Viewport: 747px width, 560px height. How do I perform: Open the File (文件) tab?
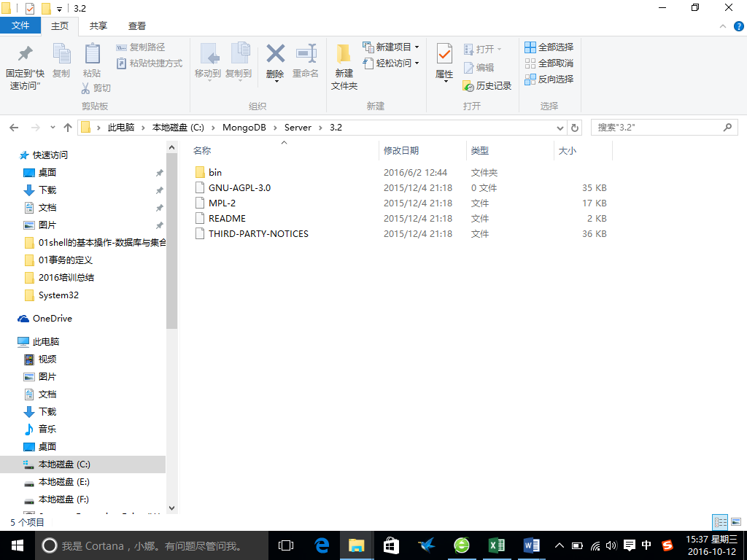click(x=20, y=26)
